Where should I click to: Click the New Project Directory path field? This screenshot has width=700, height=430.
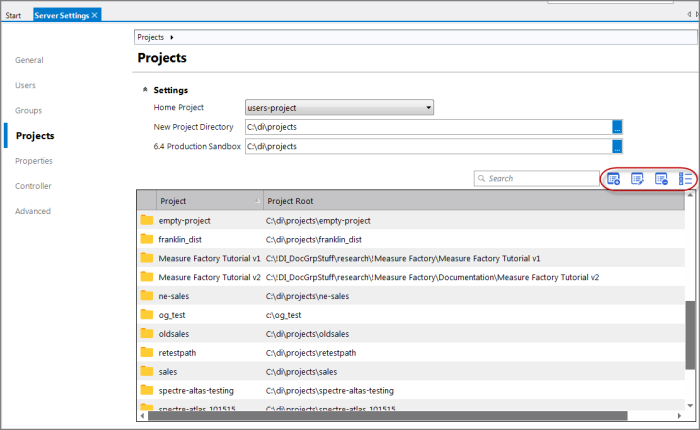click(429, 127)
